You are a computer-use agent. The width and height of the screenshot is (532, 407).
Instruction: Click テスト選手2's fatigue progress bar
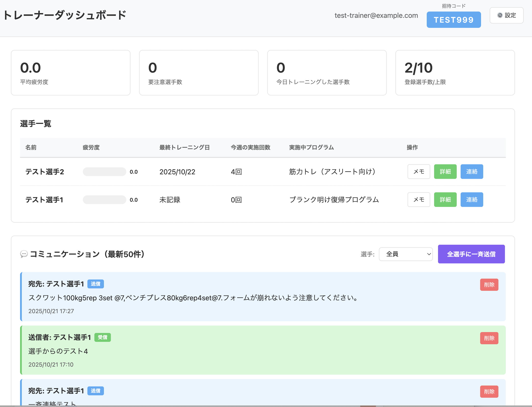pyautogui.click(x=104, y=172)
